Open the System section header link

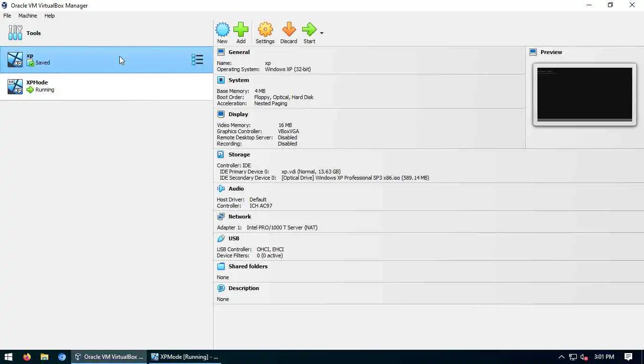(239, 80)
